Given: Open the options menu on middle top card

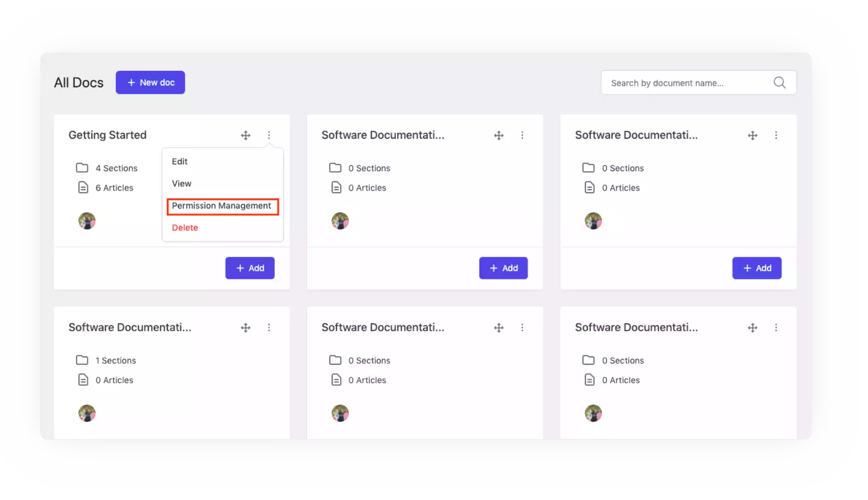Looking at the screenshot, I should pos(522,135).
